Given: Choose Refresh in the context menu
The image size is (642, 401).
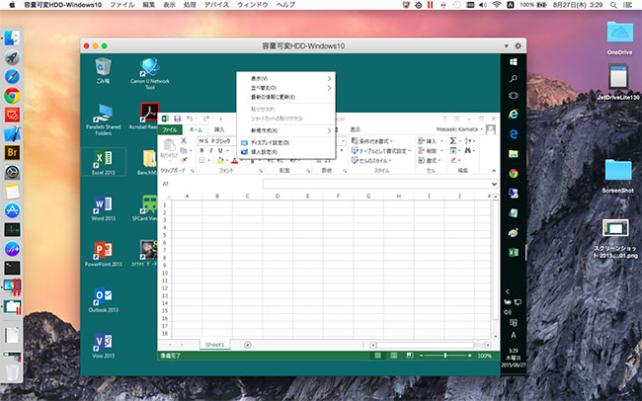Looking at the screenshot, I should click(x=286, y=97).
